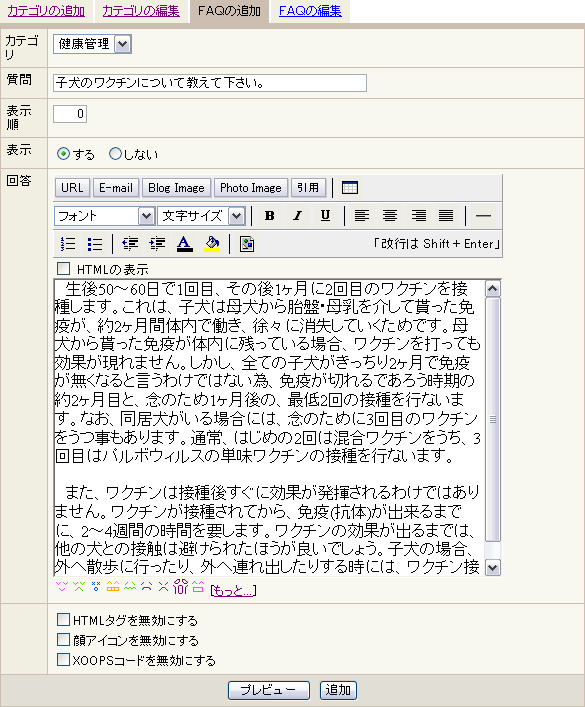Enable the HTMLの表示 checkbox
This screenshot has width=585, height=707.
pyautogui.click(x=64, y=269)
